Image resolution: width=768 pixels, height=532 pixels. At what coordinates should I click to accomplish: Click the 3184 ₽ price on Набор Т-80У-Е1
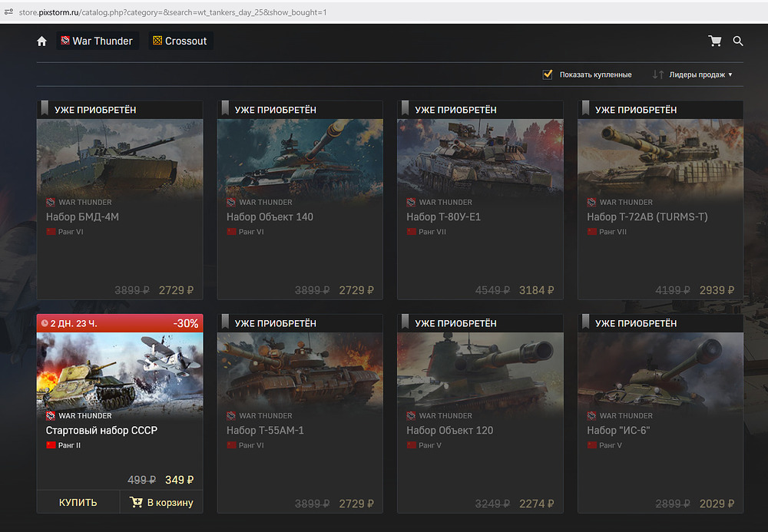click(537, 290)
